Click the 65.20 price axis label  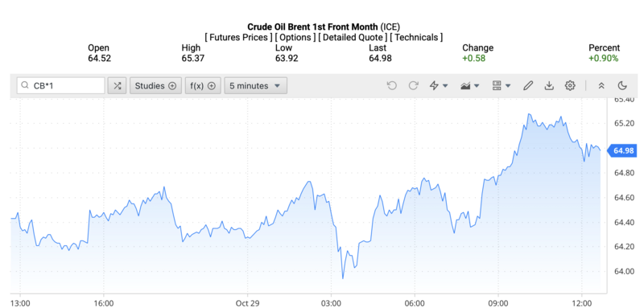pyautogui.click(x=624, y=124)
